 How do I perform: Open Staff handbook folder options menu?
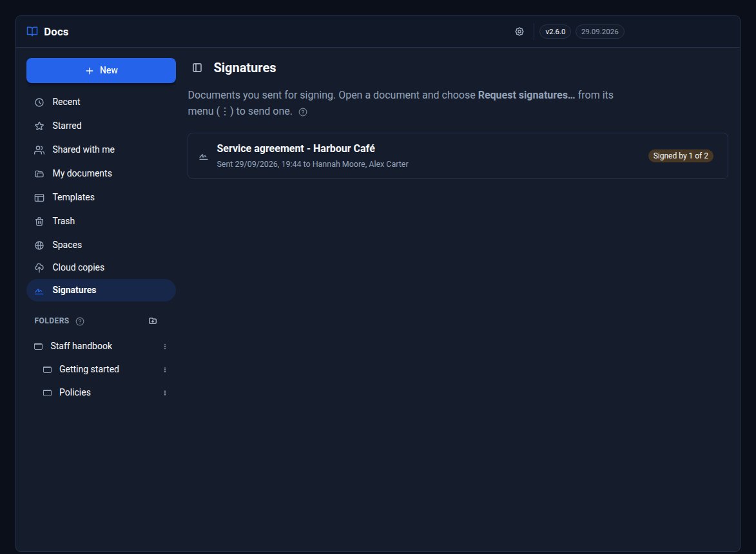(165, 347)
